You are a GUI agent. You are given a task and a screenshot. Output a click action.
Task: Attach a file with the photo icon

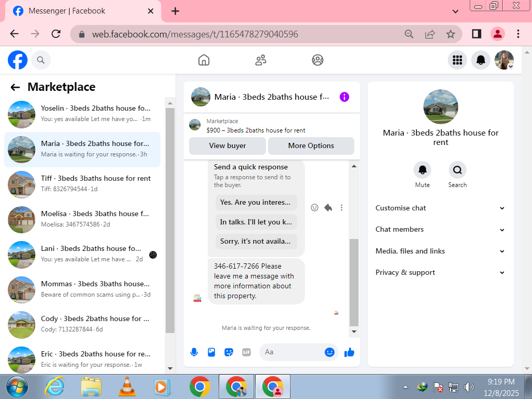tap(211, 352)
